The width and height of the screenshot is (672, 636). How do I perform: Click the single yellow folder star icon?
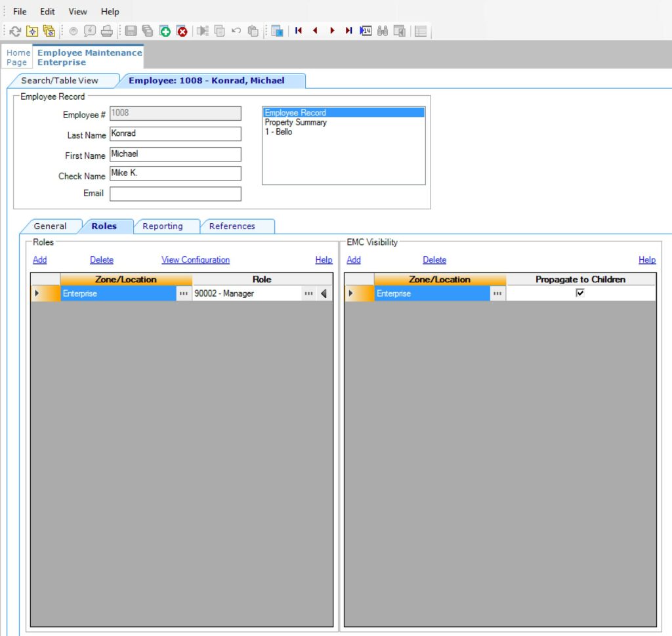pos(32,31)
